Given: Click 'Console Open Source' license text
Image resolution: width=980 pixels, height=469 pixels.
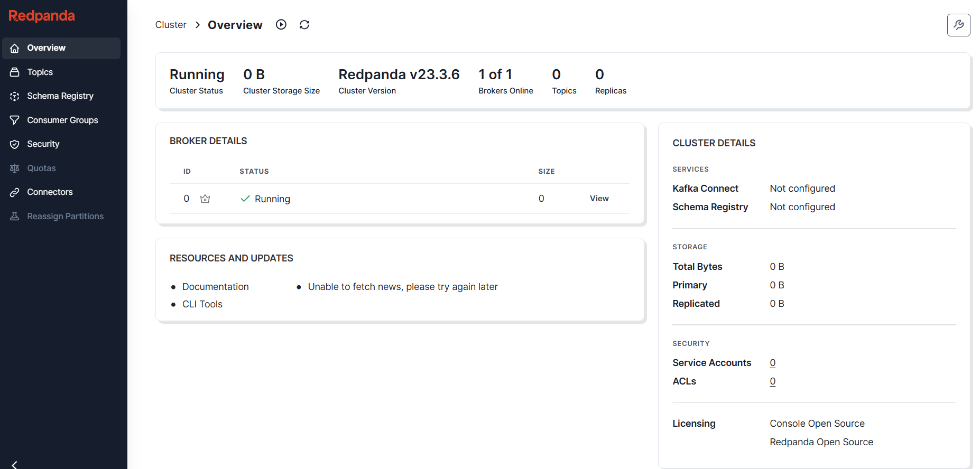Looking at the screenshot, I should pyautogui.click(x=817, y=424).
